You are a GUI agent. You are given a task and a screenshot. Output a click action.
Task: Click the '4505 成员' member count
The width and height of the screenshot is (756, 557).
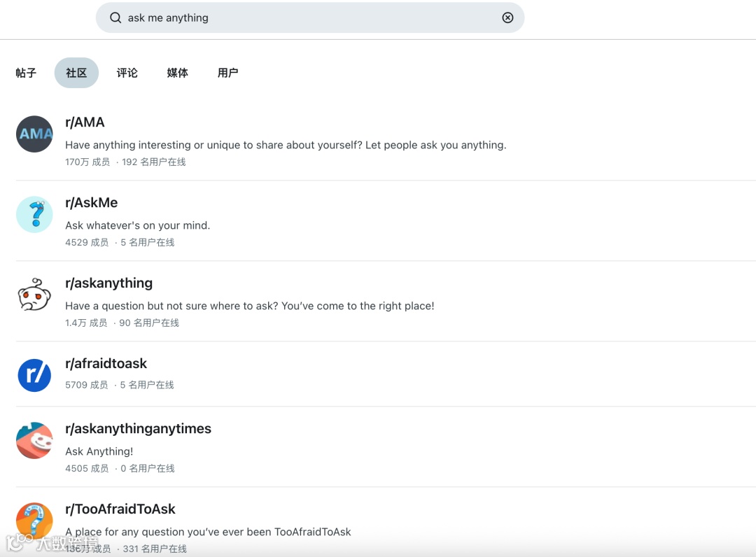(87, 468)
